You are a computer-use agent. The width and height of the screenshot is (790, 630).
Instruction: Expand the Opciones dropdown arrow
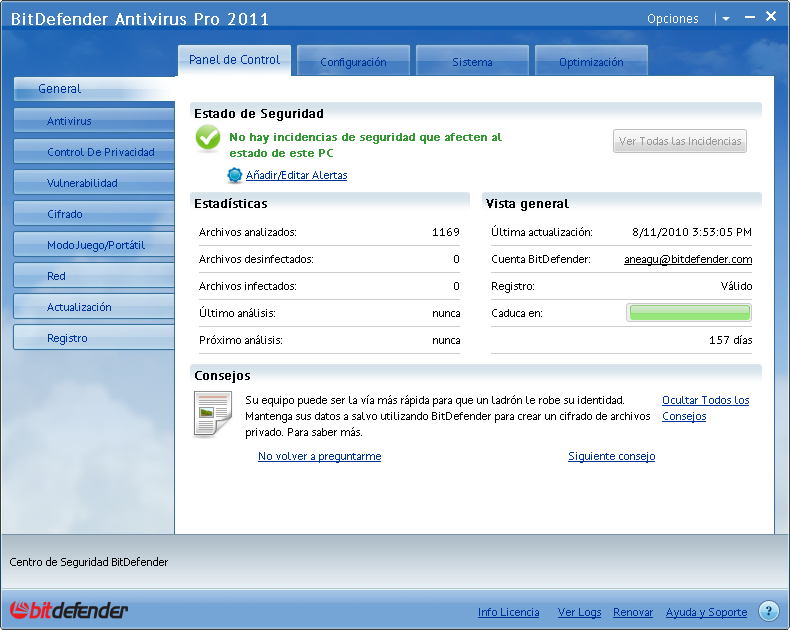click(725, 19)
